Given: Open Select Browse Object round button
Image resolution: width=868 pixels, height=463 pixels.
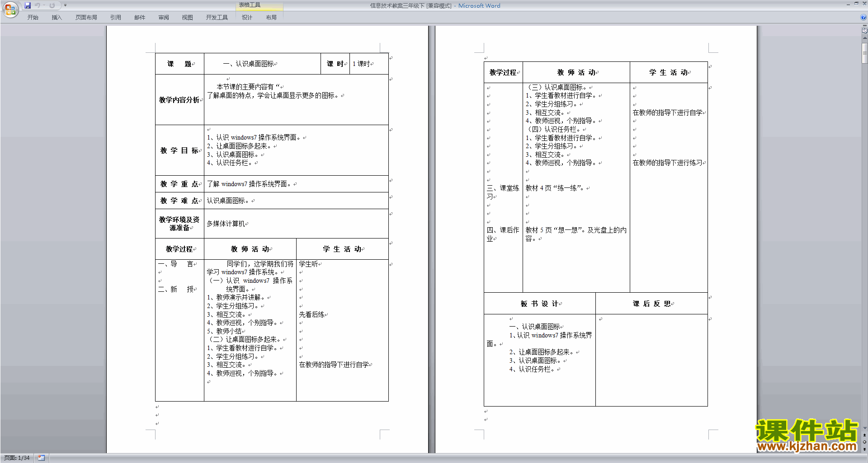Looking at the screenshot, I should point(864,442).
